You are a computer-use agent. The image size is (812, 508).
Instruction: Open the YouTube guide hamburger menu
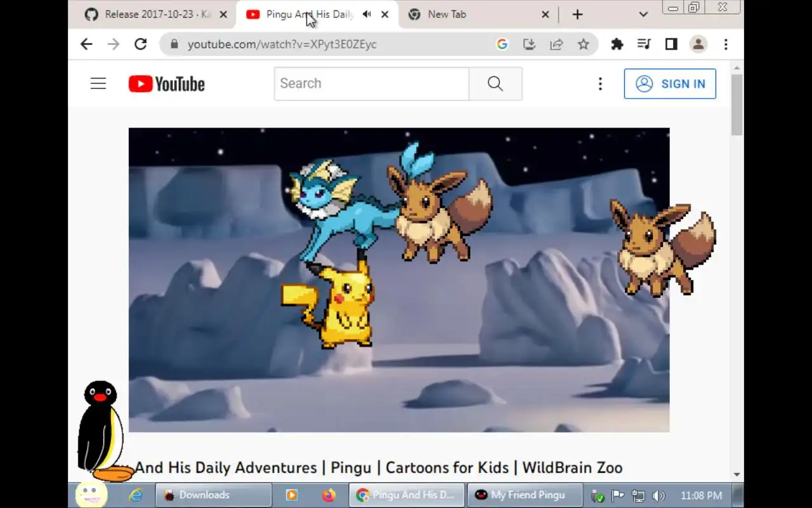tap(98, 84)
